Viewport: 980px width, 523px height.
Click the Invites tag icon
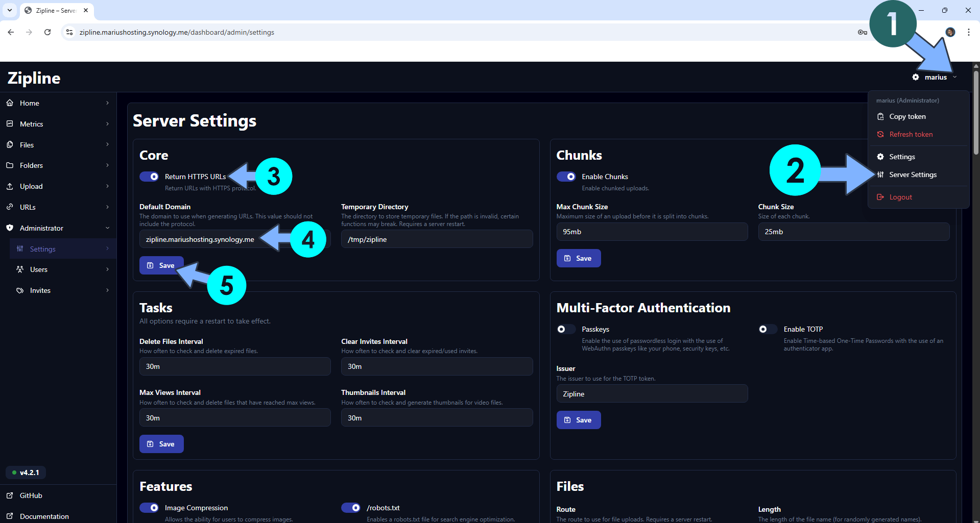(20, 290)
